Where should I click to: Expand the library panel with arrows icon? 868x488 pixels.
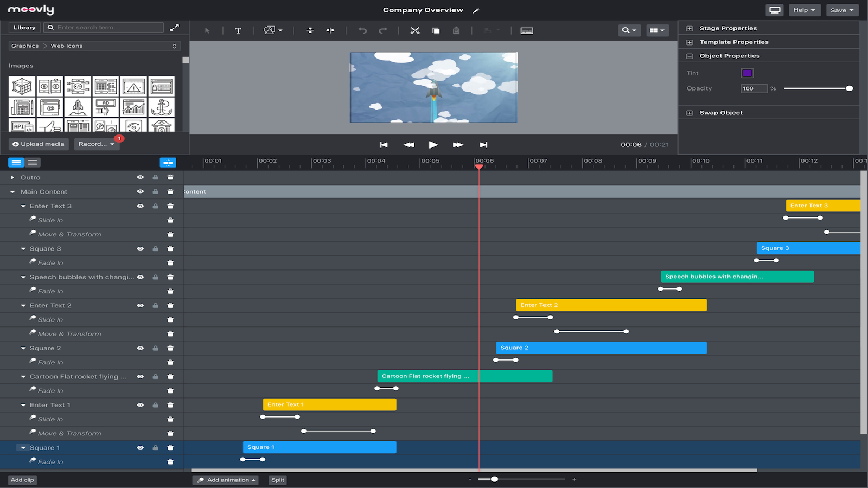[175, 28]
